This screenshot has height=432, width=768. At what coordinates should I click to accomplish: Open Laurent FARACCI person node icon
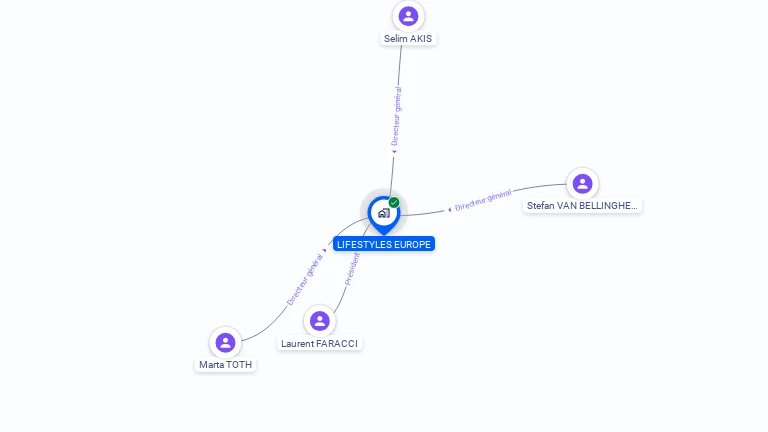click(x=319, y=321)
